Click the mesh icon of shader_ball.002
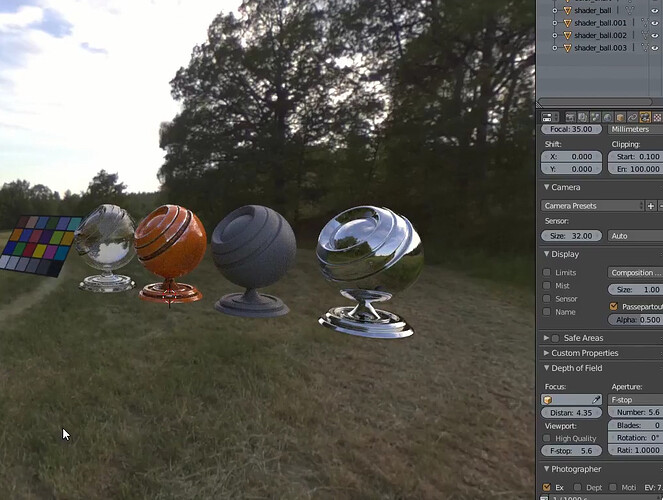 coord(567,35)
